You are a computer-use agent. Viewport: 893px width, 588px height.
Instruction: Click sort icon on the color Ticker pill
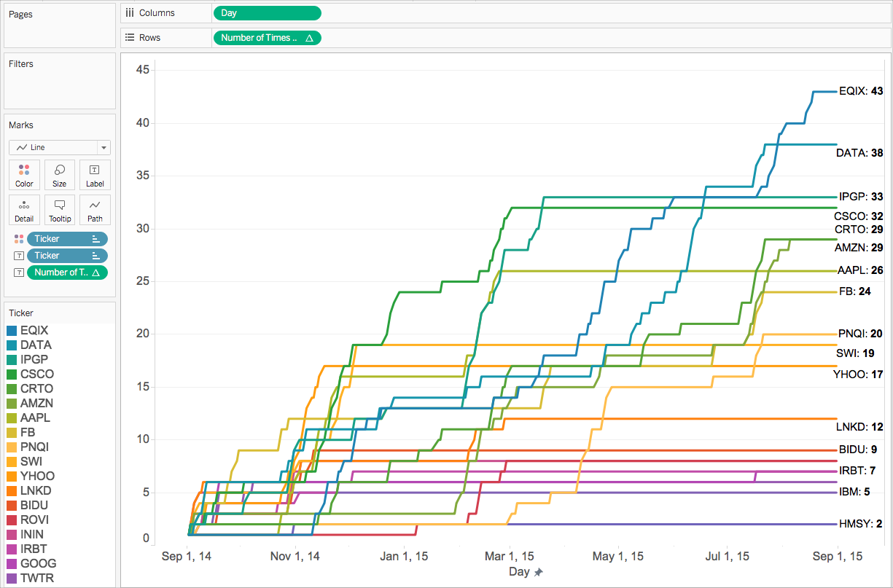tap(96, 239)
